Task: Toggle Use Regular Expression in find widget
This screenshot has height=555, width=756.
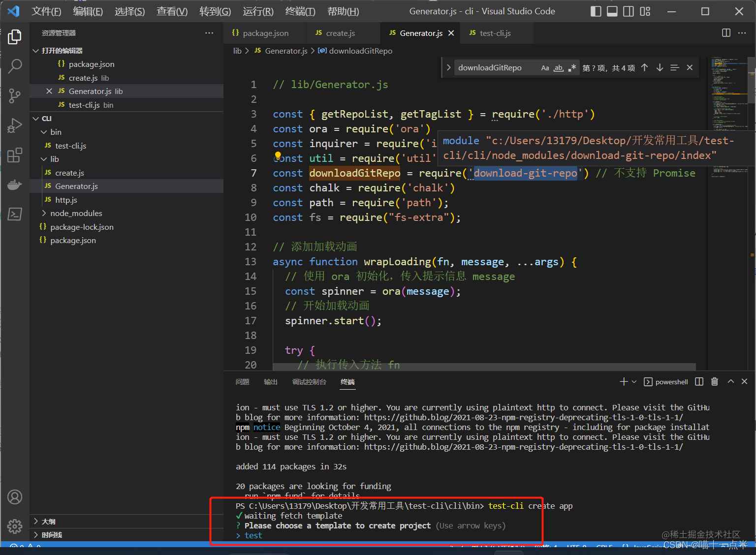Action: coord(571,68)
